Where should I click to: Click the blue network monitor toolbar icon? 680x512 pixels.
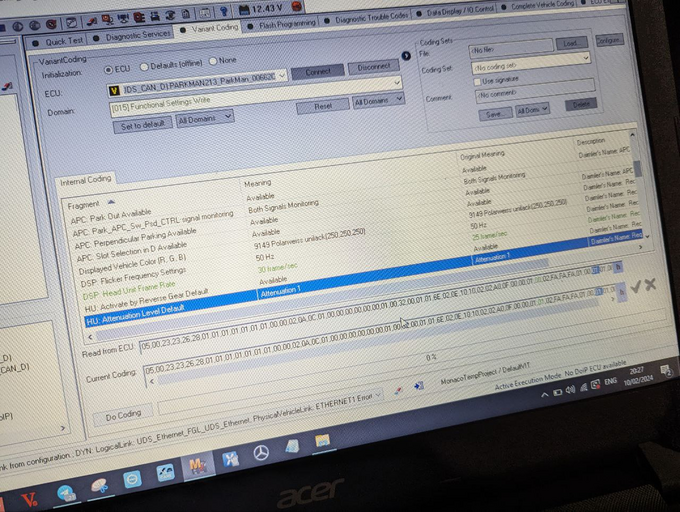point(123,19)
